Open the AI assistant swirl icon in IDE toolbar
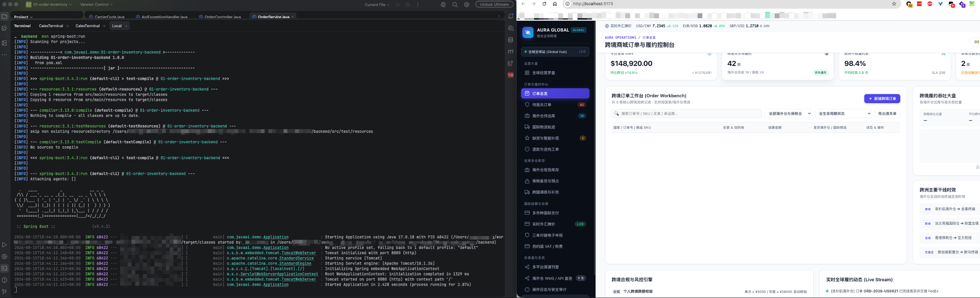 443,4
